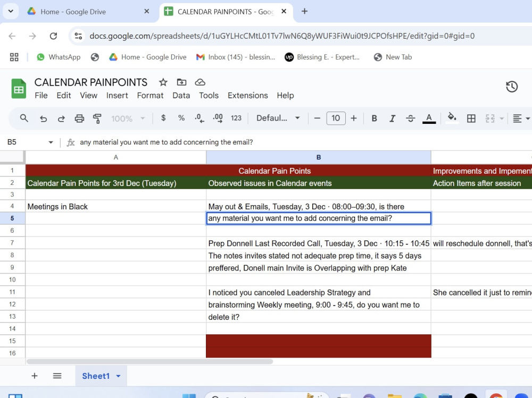Toggle italic formatting
532x398 pixels.
tap(392, 118)
